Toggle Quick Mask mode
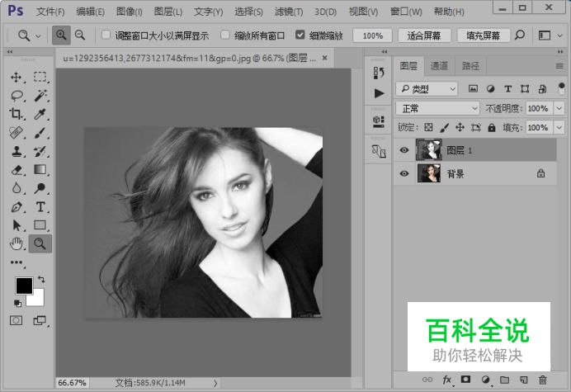This screenshot has height=392, width=571. pyautogui.click(x=16, y=320)
